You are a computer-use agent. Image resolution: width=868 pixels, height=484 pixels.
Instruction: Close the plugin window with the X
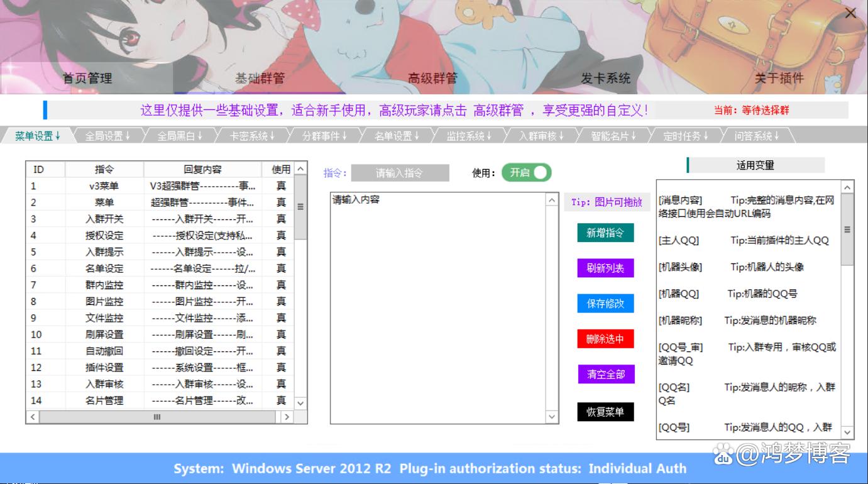(850, 13)
